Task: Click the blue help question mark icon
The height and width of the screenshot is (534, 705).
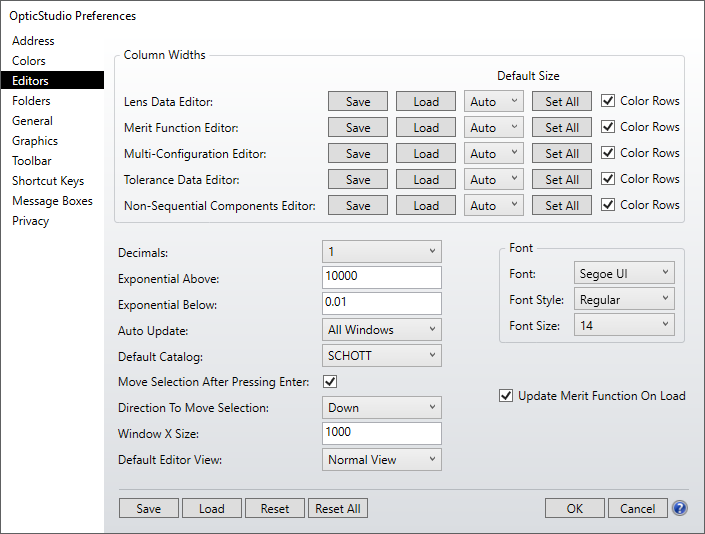Action: tap(680, 508)
